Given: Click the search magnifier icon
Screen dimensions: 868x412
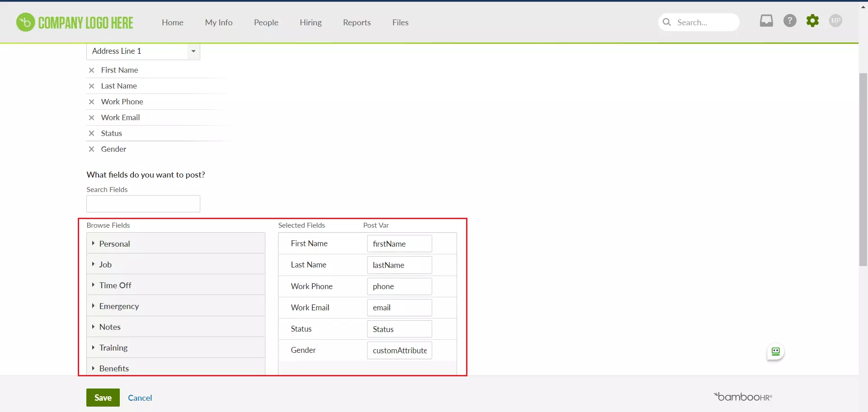Looking at the screenshot, I should tap(667, 22).
